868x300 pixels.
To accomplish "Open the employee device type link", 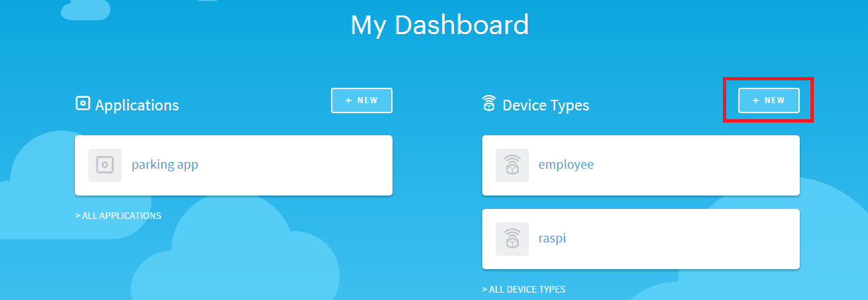I will click(x=566, y=165).
